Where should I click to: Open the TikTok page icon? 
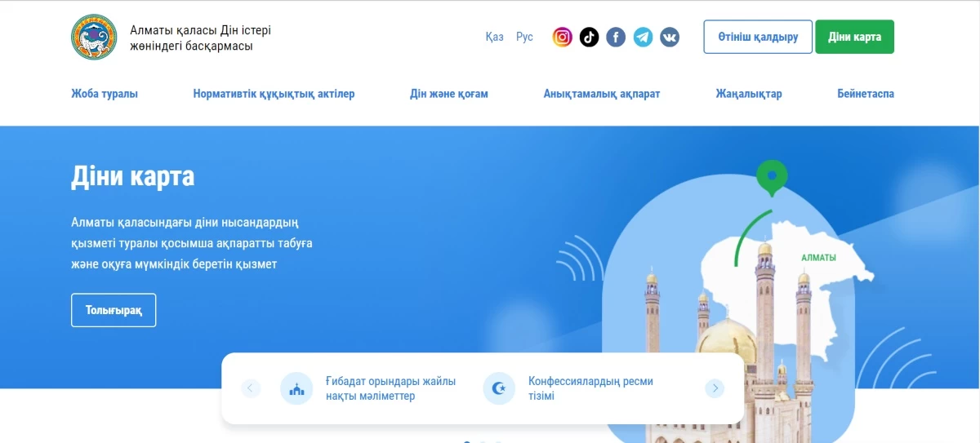(589, 37)
